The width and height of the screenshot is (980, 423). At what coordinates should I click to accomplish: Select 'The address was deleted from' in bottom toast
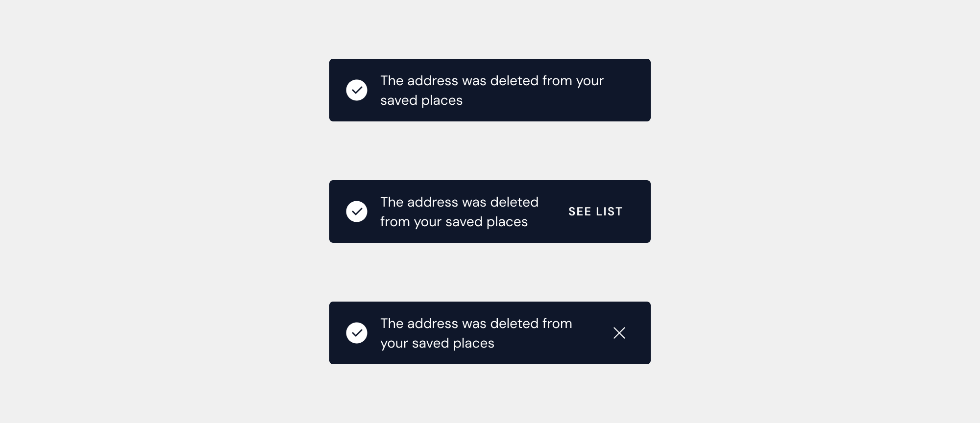476,324
